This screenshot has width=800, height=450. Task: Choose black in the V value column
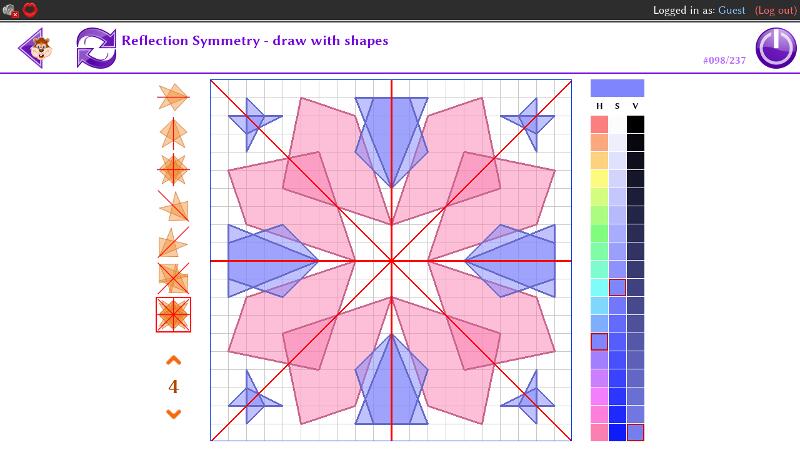pyautogui.click(x=635, y=125)
